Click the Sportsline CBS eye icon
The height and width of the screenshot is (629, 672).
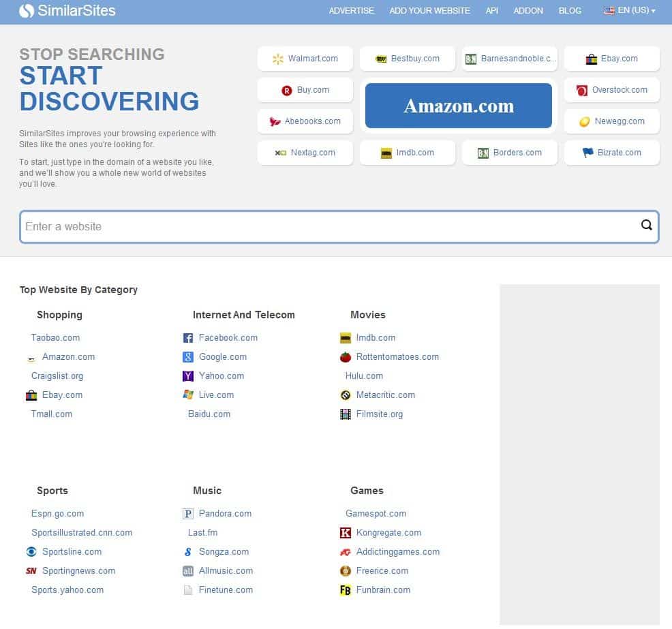point(31,552)
